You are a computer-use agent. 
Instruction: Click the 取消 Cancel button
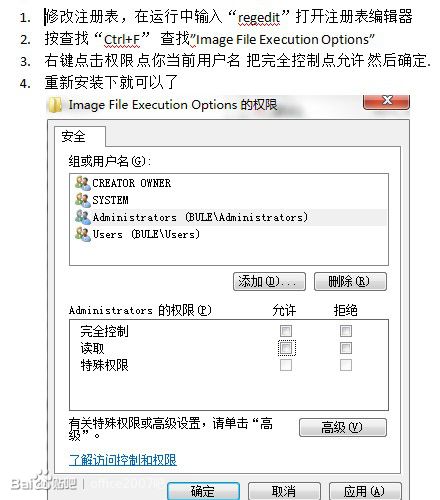tap(284, 491)
